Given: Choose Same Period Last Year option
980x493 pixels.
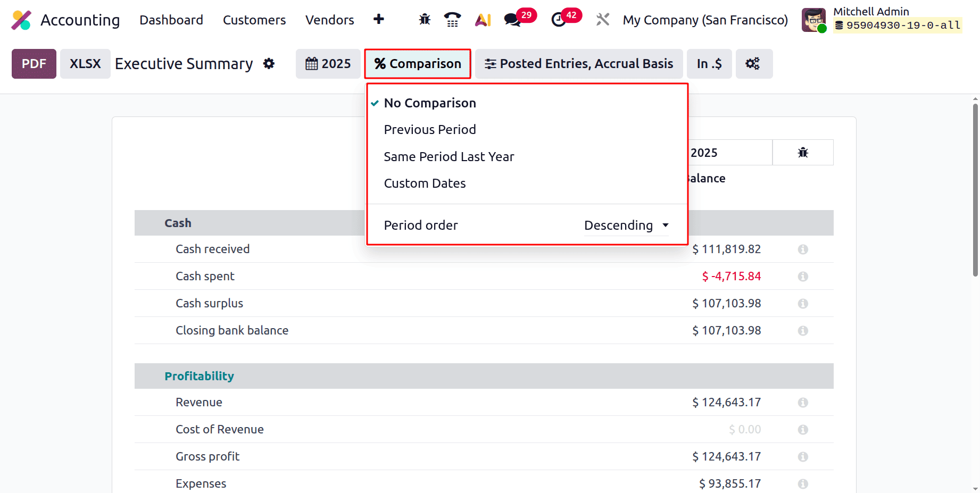Looking at the screenshot, I should click(449, 156).
